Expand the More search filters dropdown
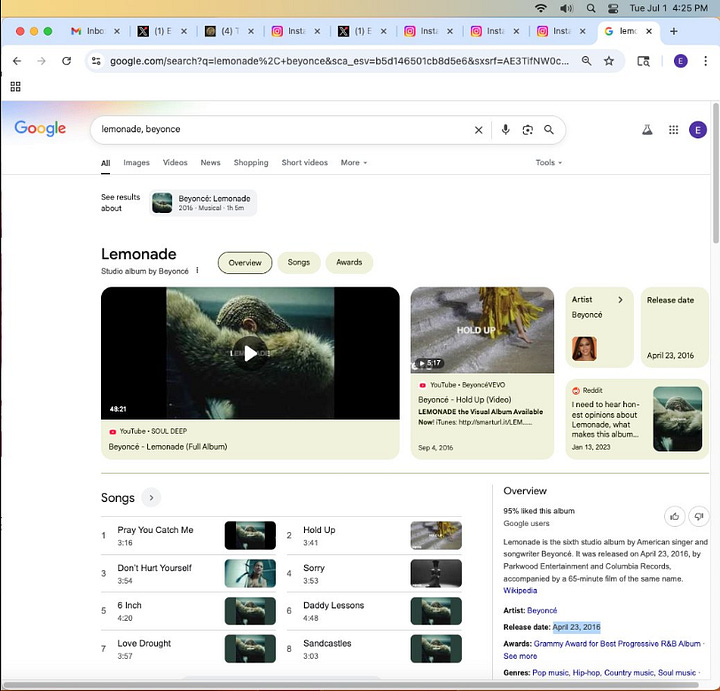 [353, 163]
